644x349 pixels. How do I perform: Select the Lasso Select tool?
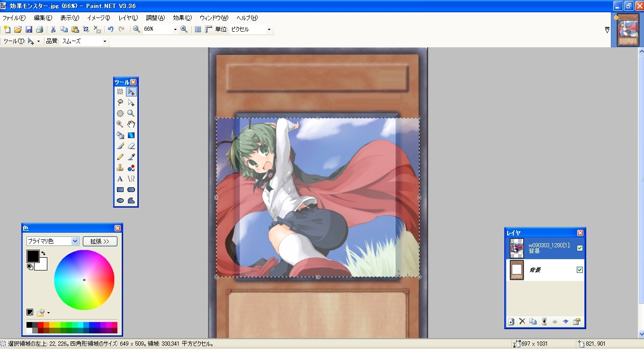120,103
